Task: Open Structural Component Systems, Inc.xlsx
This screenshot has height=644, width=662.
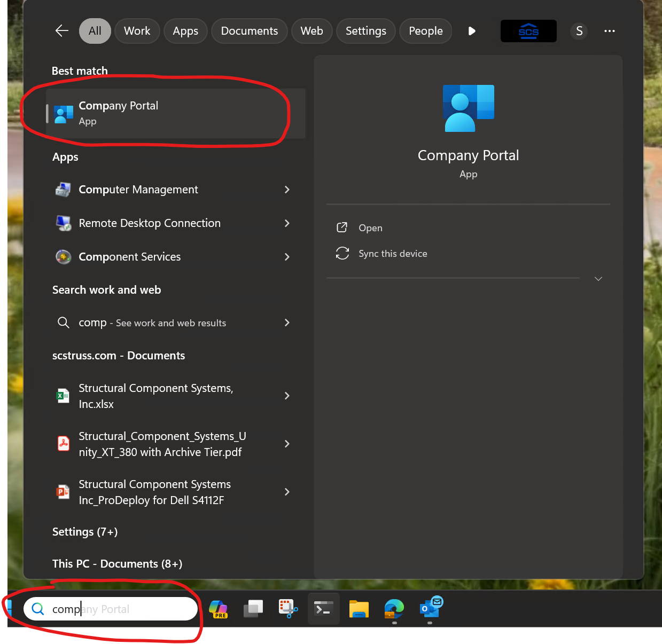Action: tap(176, 396)
